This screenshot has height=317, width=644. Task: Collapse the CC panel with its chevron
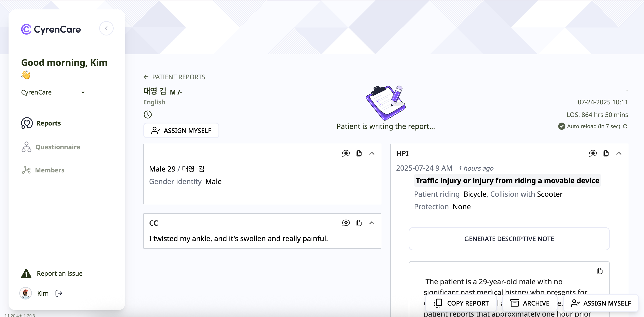click(x=372, y=223)
